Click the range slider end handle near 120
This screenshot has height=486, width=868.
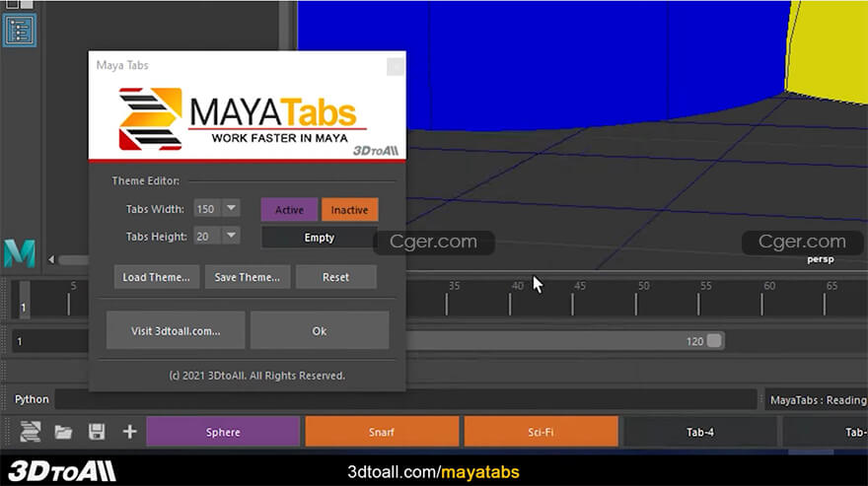714,340
